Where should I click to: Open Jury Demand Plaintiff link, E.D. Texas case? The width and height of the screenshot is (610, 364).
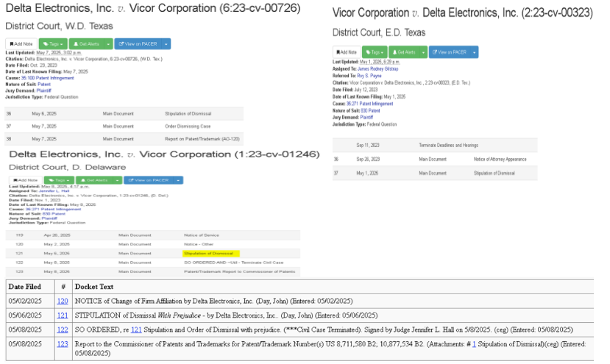366,118
